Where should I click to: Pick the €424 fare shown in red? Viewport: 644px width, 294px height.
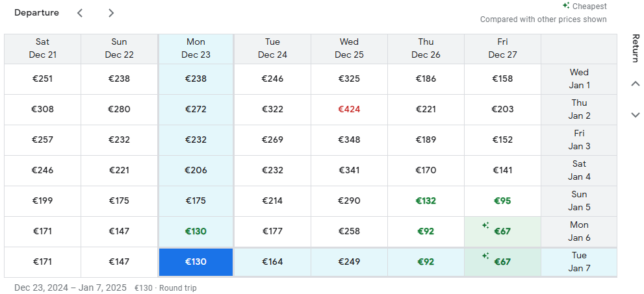(x=349, y=109)
